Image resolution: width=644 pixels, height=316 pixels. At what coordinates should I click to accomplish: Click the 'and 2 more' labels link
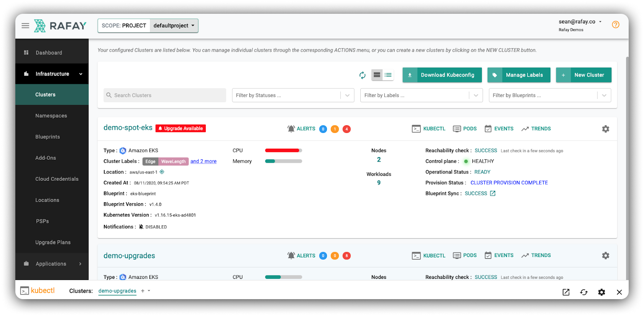(x=203, y=161)
